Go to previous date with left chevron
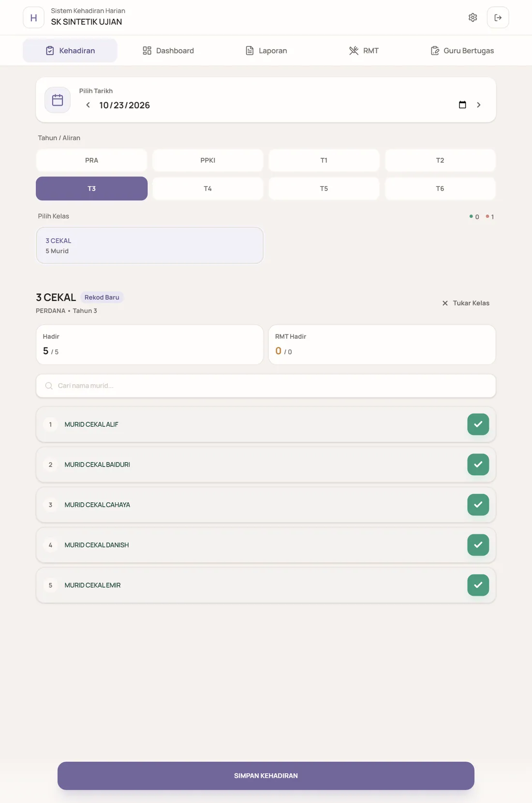 (x=88, y=105)
